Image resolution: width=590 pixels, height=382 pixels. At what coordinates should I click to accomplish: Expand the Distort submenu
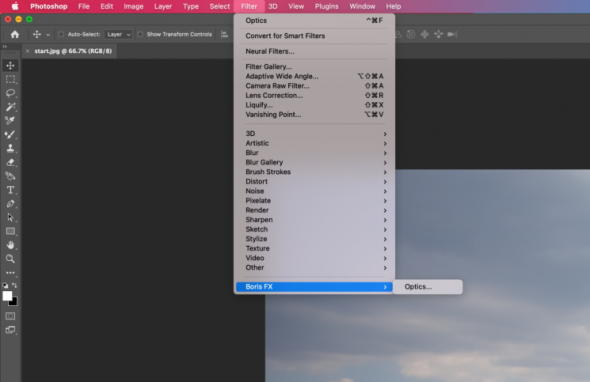point(314,181)
